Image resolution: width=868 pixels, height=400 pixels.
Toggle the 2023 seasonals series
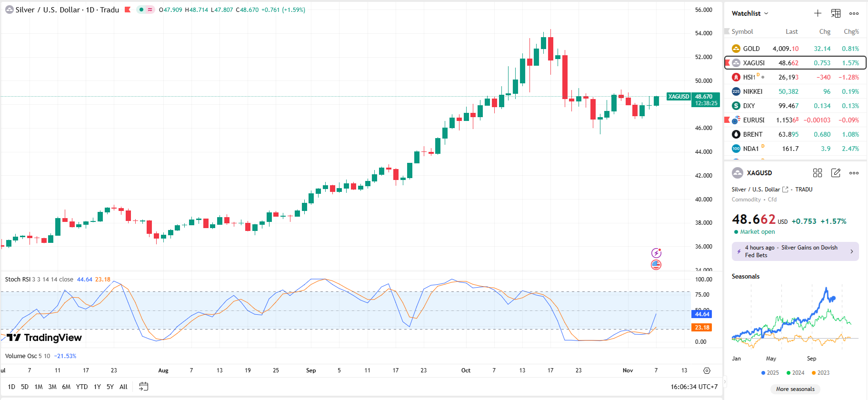[x=820, y=373]
